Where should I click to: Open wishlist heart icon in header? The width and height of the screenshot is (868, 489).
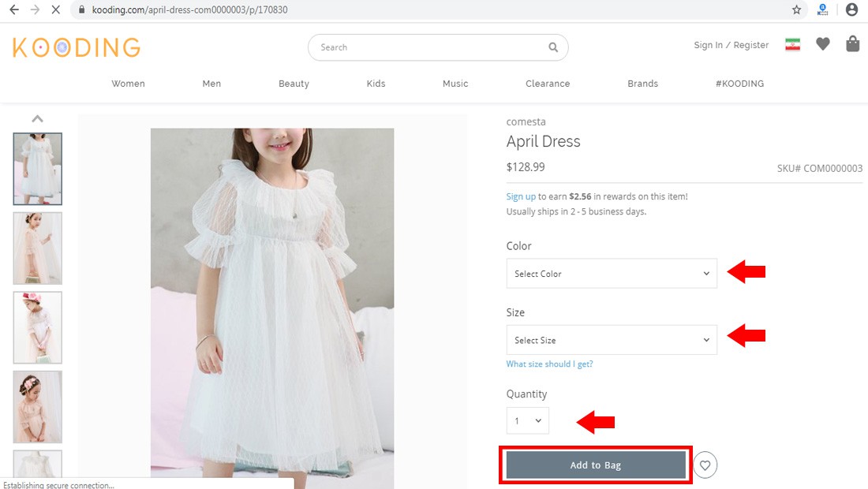tap(823, 44)
